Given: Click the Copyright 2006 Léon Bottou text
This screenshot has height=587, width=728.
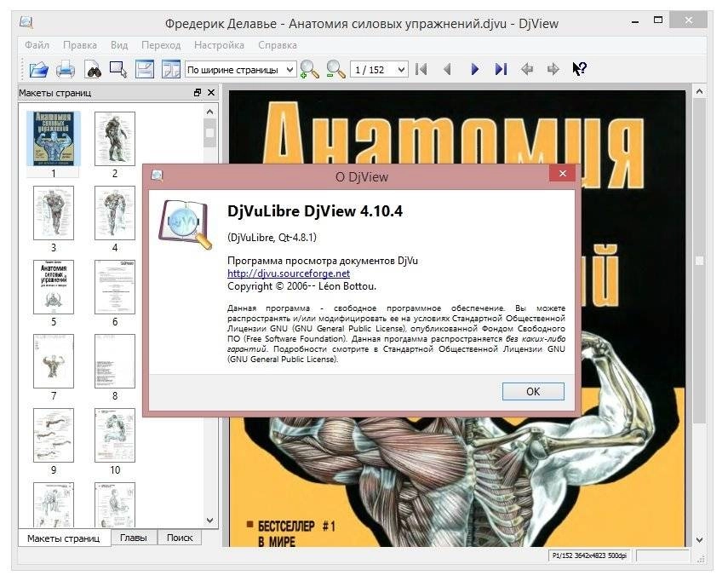Looking at the screenshot, I should coord(301,286).
